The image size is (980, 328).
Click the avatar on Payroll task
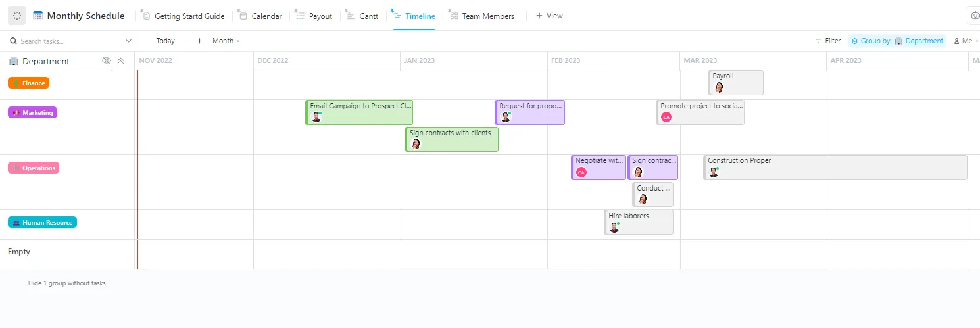point(719,87)
